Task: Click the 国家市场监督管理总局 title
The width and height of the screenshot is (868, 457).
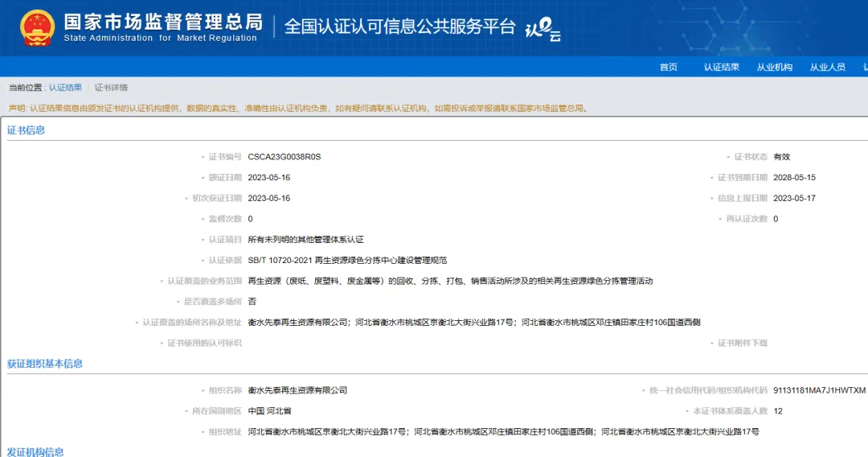Action: (x=163, y=22)
